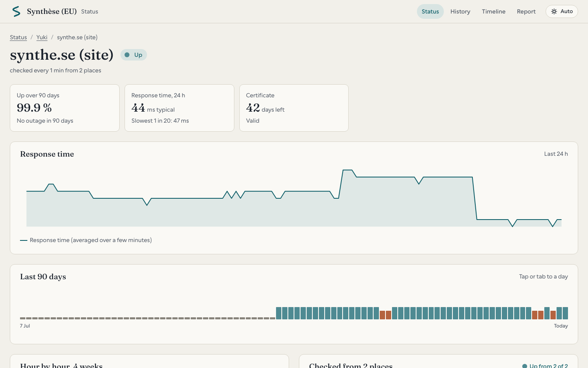The width and height of the screenshot is (588, 368).
Task: Click "Slowest 1 in 20: 47 ms"
Action: (x=160, y=121)
